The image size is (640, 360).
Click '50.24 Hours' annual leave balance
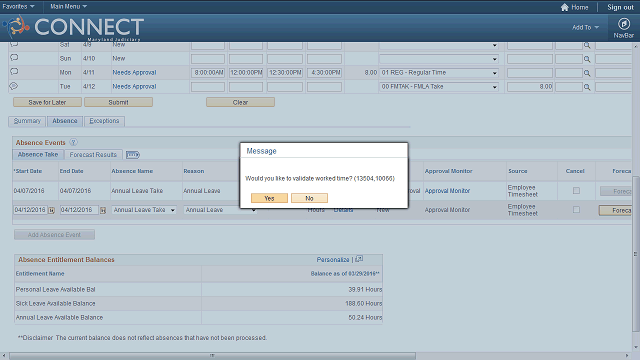coord(365,318)
